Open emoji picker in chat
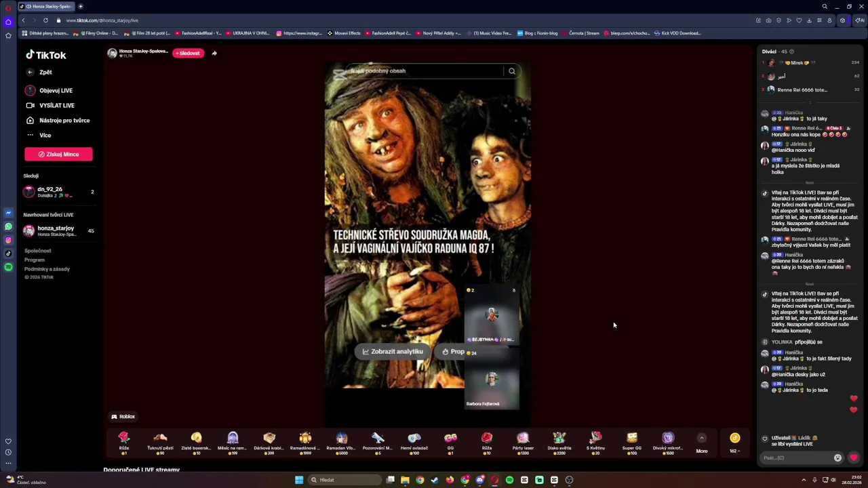The height and width of the screenshot is (488, 868). point(837,457)
